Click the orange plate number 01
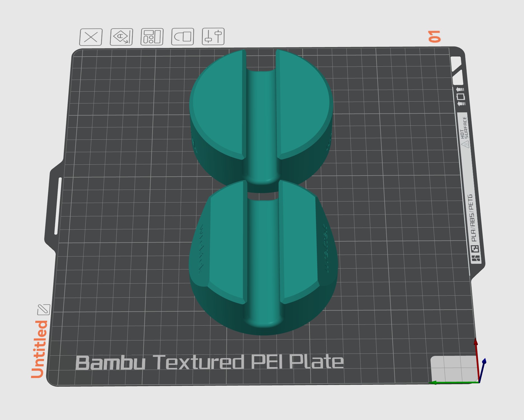Viewport: 524px width, 420px height. (x=434, y=36)
